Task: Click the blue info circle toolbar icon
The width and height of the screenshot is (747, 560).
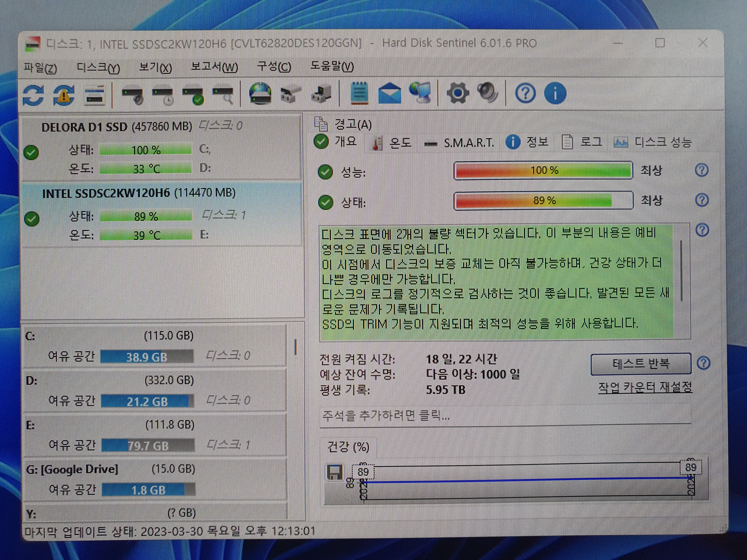Action: pos(555,93)
